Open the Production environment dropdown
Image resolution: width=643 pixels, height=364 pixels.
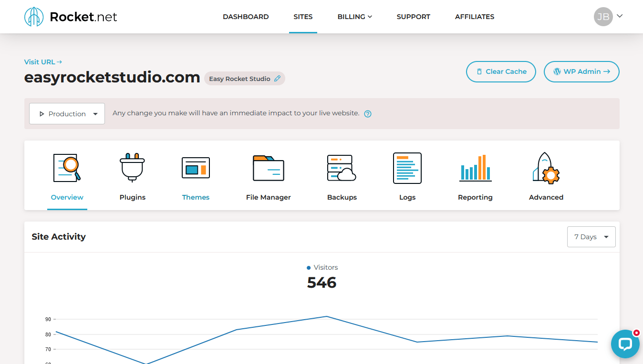pyautogui.click(x=67, y=114)
